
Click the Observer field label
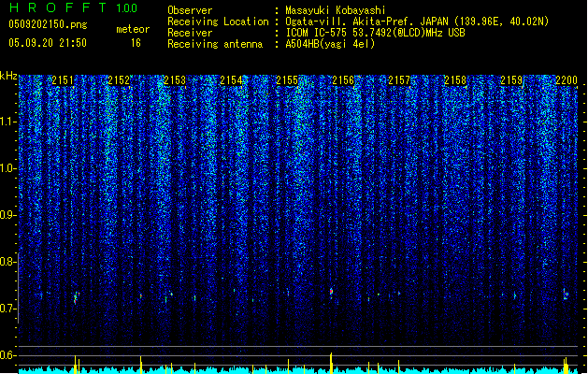click(190, 10)
